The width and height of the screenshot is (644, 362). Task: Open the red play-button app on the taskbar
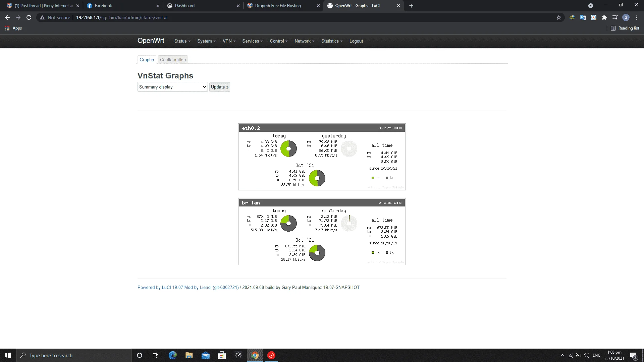(x=271, y=355)
